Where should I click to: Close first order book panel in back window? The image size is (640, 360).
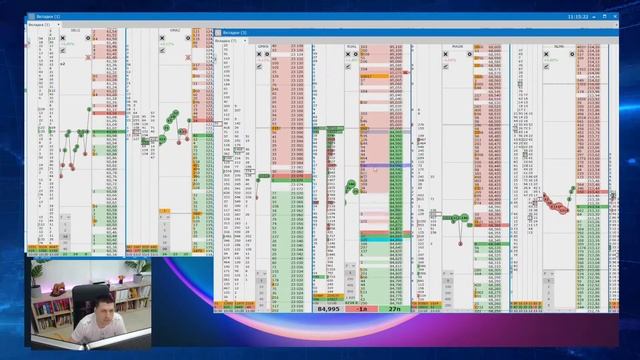point(62,38)
